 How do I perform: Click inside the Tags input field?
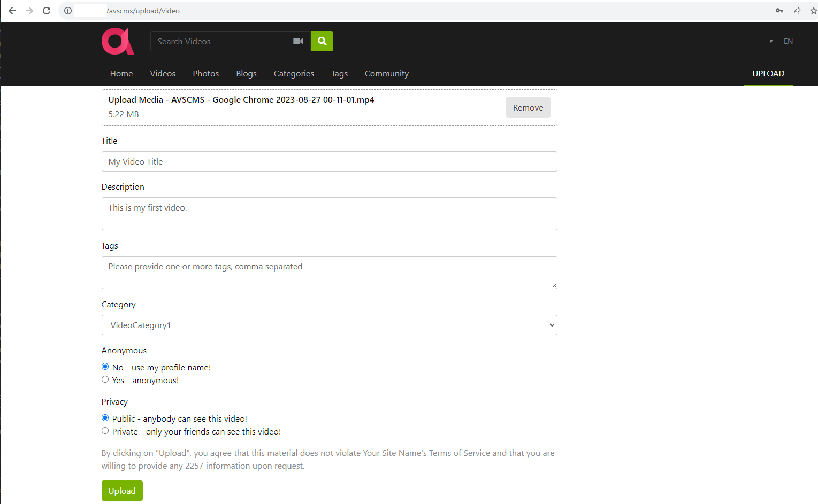(329, 272)
